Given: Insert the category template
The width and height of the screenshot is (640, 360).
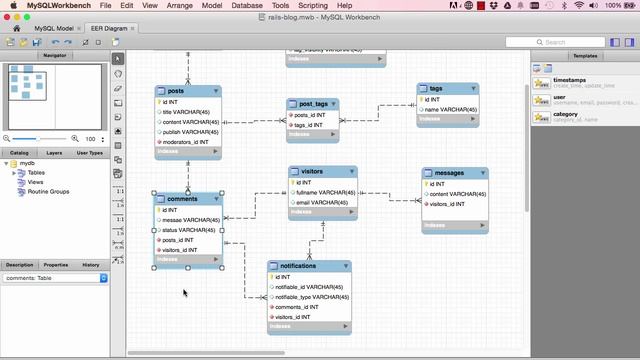Looking at the screenshot, I should click(584, 117).
